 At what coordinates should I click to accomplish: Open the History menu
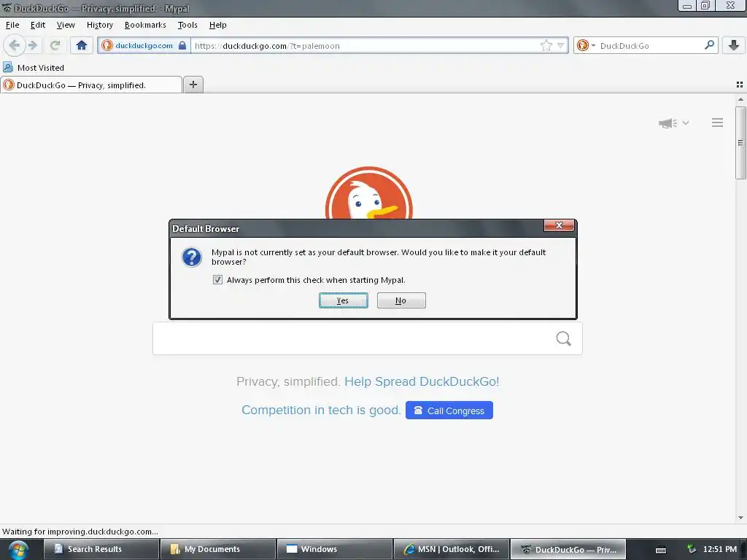point(99,25)
